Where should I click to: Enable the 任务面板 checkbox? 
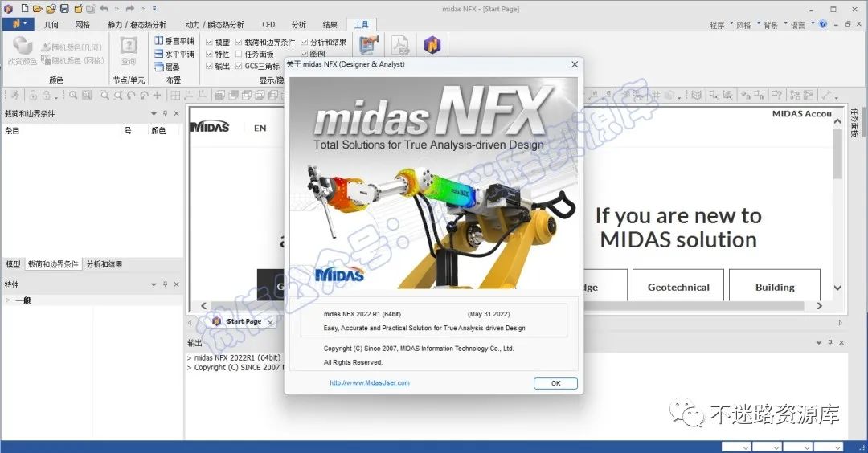(x=239, y=54)
